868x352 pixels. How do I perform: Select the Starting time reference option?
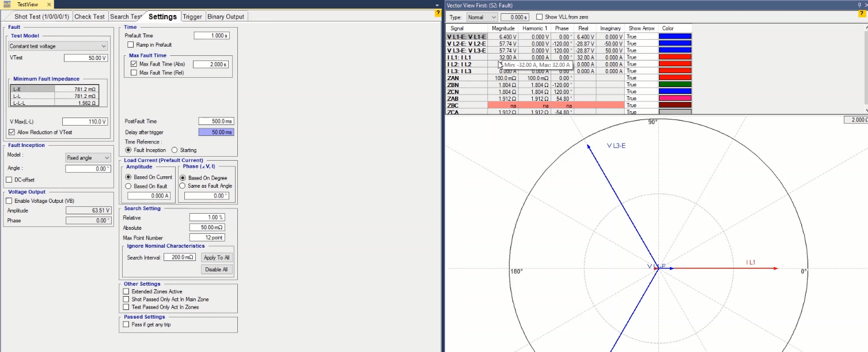point(175,150)
